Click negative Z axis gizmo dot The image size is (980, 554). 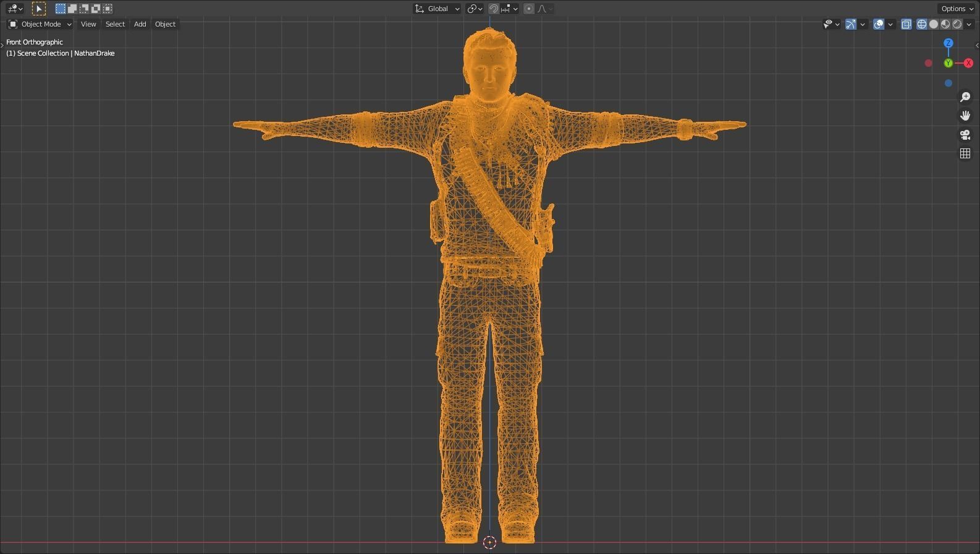coord(948,83)
